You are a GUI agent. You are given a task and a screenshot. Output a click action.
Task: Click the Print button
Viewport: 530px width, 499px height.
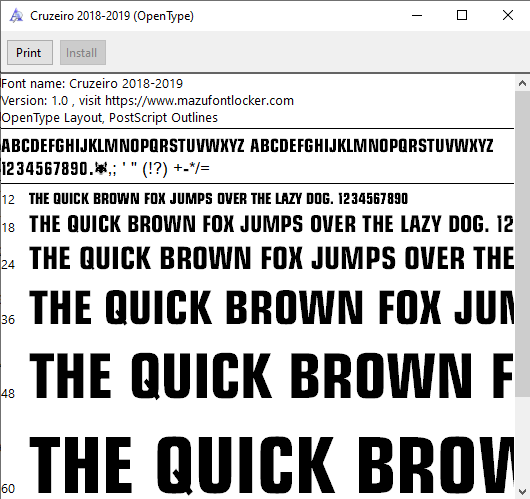point(30,52)
